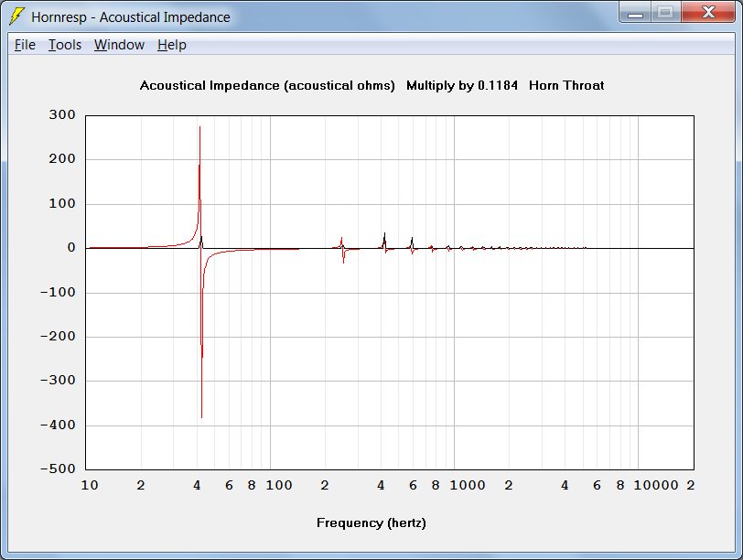This screenshot has height=560, width=743.
Task: Click the Hornresp lightning bolt icon
Action: point(17,16)
